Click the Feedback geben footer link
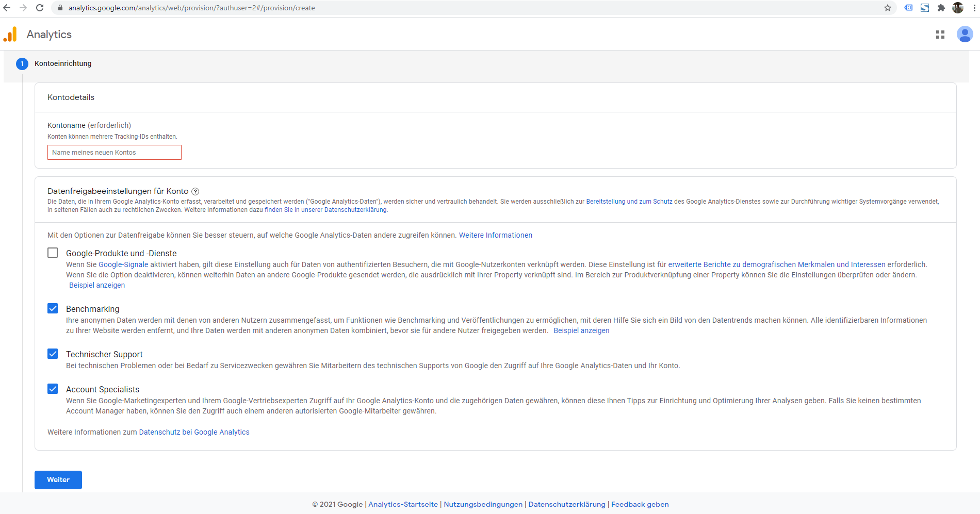The image size is (980, 514). [x=640, y=504]
